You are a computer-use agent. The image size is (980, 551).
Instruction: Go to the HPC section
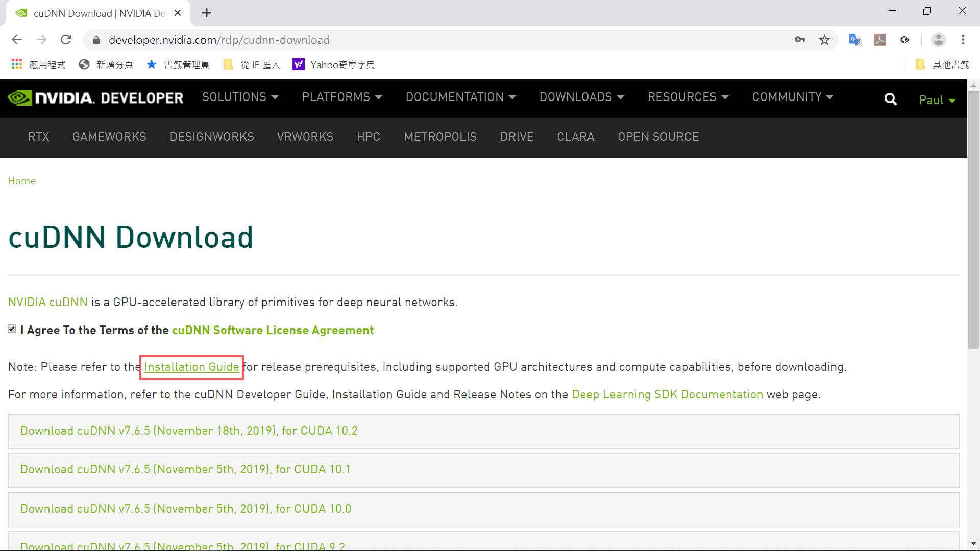[369, 137]
